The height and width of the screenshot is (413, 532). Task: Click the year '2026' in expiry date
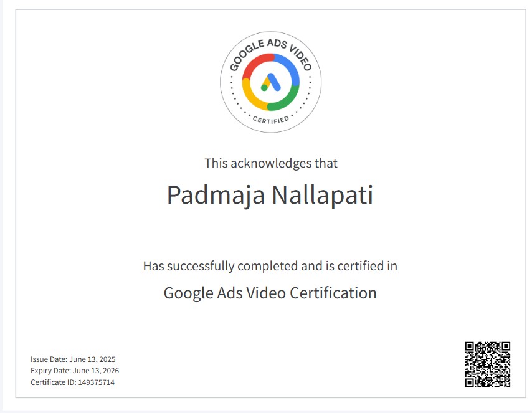[x=110, y=371]
